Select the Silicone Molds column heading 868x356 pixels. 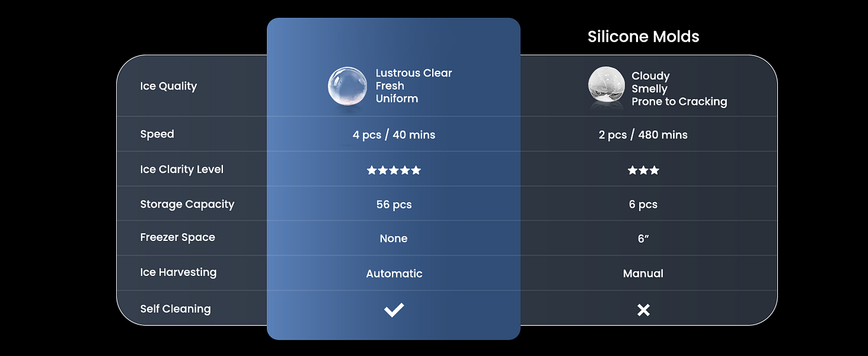(643, 37)
